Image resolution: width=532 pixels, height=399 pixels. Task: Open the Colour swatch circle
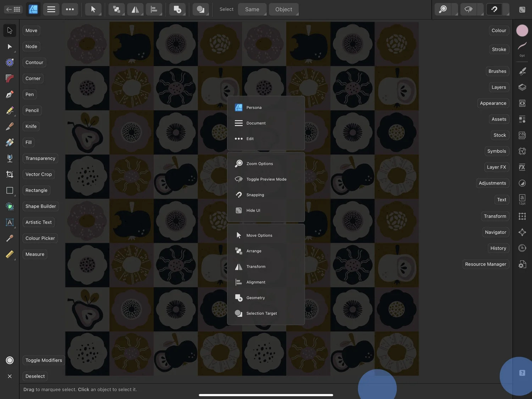coord(522,30)
